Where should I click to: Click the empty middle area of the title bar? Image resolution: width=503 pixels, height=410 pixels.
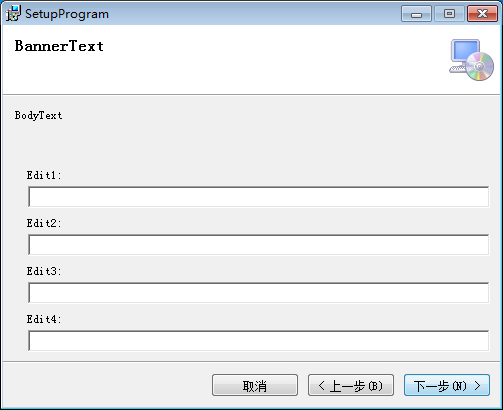(255, 14)
